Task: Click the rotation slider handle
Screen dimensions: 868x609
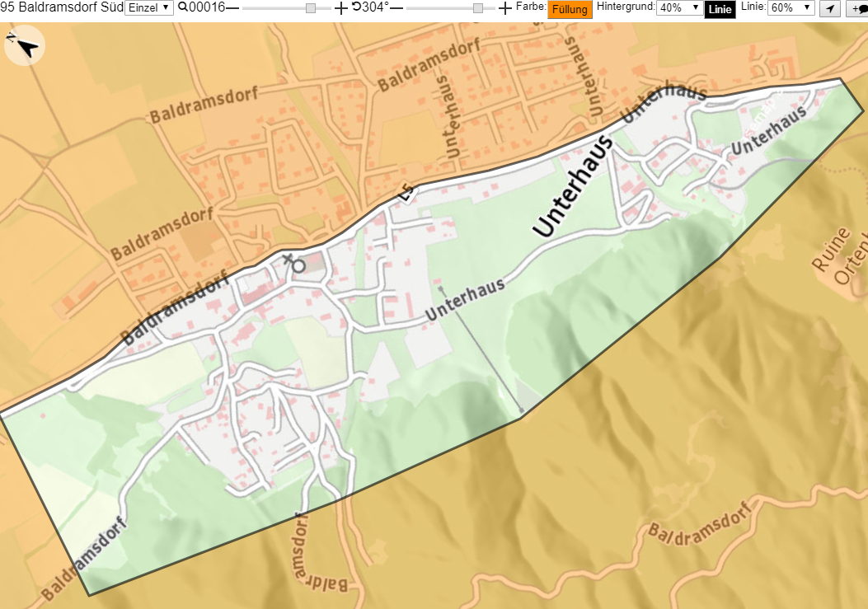Action: [478, 8]
